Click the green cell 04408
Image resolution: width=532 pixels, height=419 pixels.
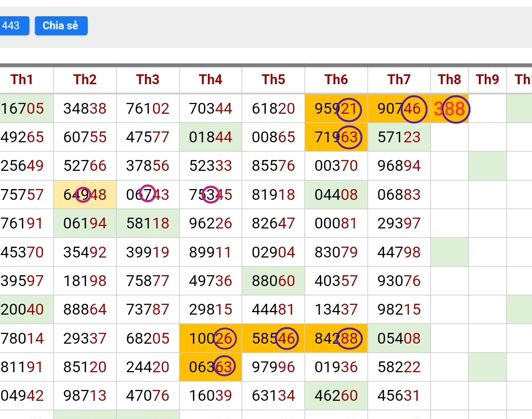point(336,194)
